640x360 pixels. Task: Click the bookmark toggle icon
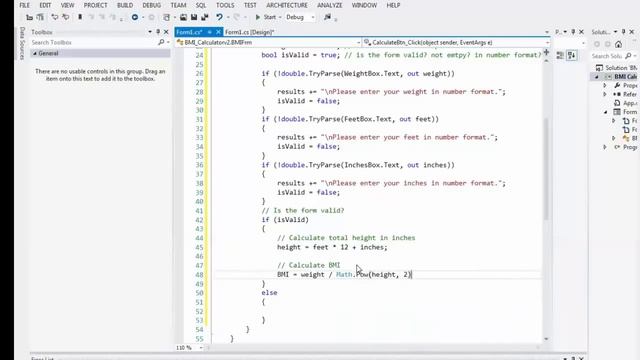(x=80, y=17)
